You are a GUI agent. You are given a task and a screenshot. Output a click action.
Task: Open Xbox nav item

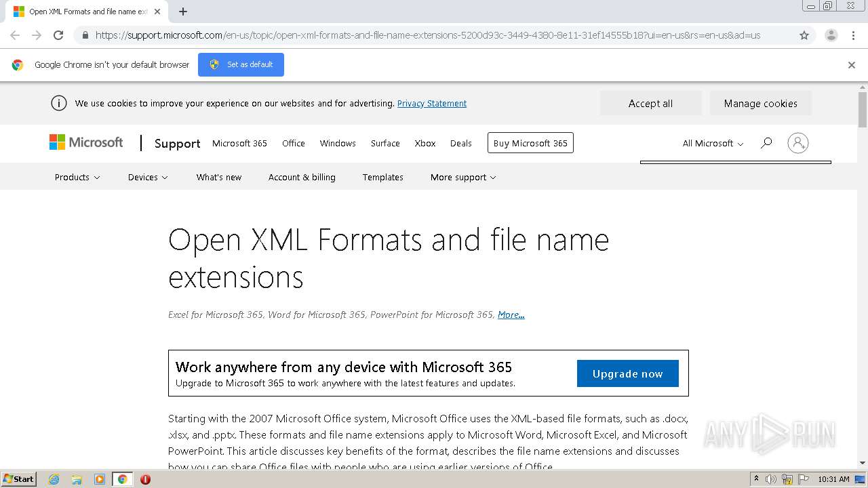point(425,143)
